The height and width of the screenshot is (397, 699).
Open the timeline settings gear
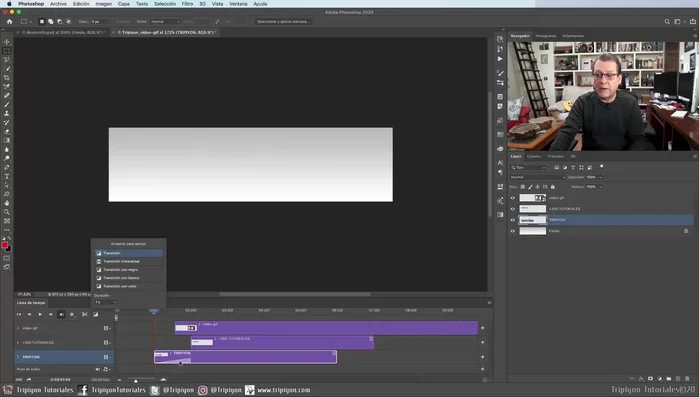[x=72, y=315]
